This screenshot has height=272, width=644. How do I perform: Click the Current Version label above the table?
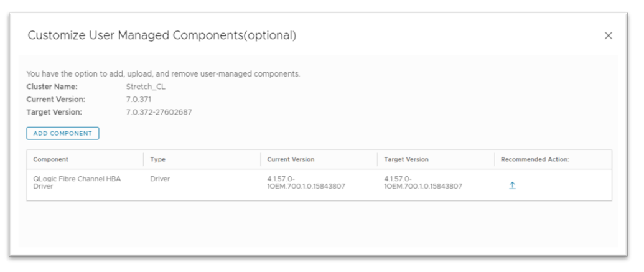point(55,99)
